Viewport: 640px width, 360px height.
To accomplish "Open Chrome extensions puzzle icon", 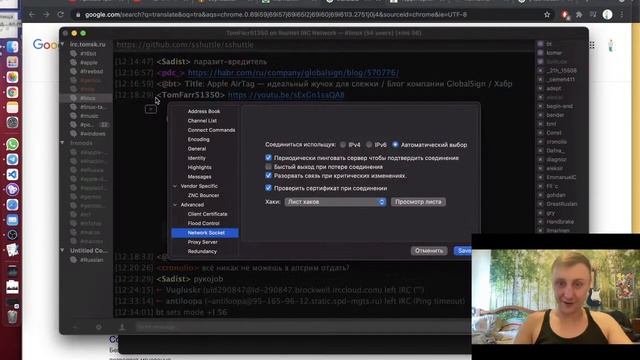I will (x=579, y=15).
